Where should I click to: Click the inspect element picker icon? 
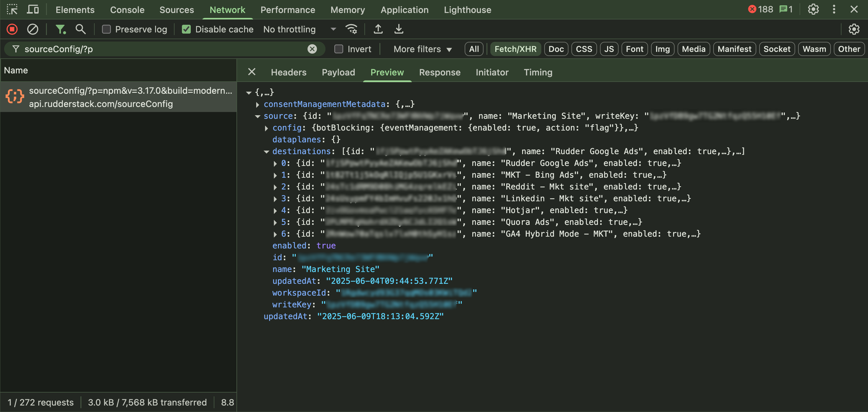[x=12, y=9]
